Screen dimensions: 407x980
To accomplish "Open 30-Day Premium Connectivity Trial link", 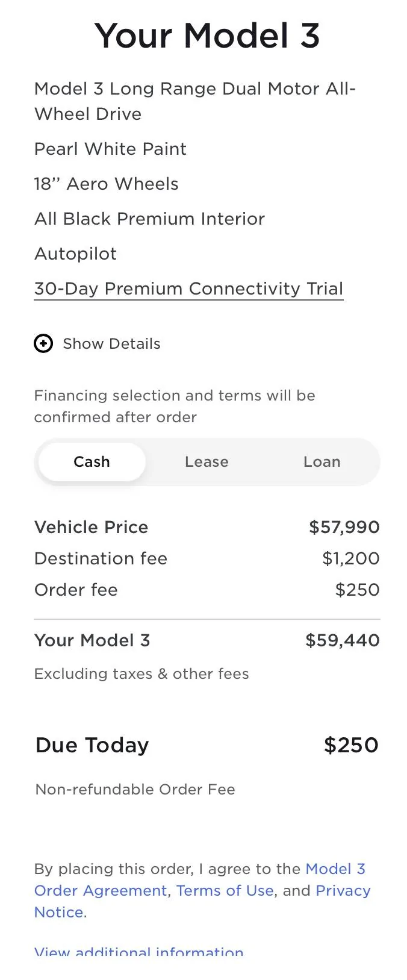I will [188, 289].
